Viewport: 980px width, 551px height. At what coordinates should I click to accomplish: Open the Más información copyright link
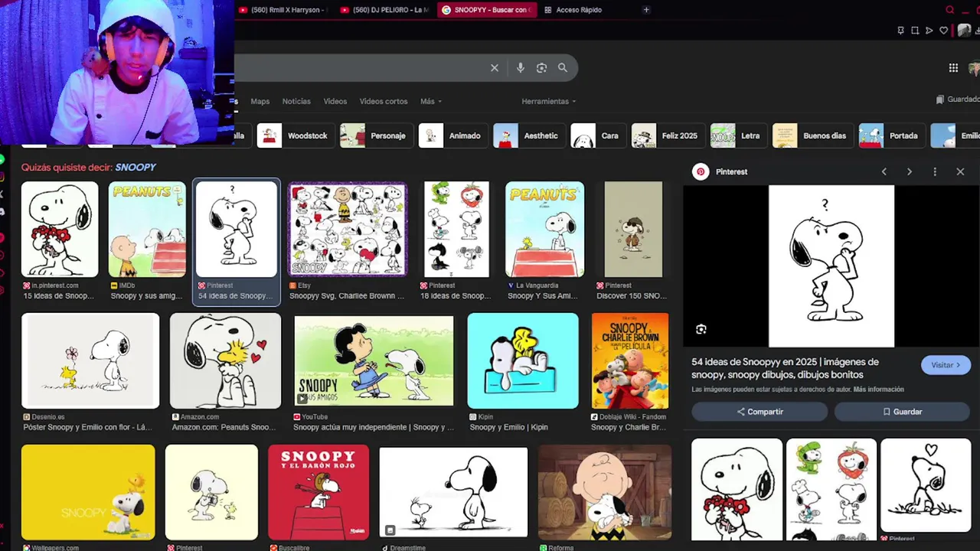coord(878,390)
